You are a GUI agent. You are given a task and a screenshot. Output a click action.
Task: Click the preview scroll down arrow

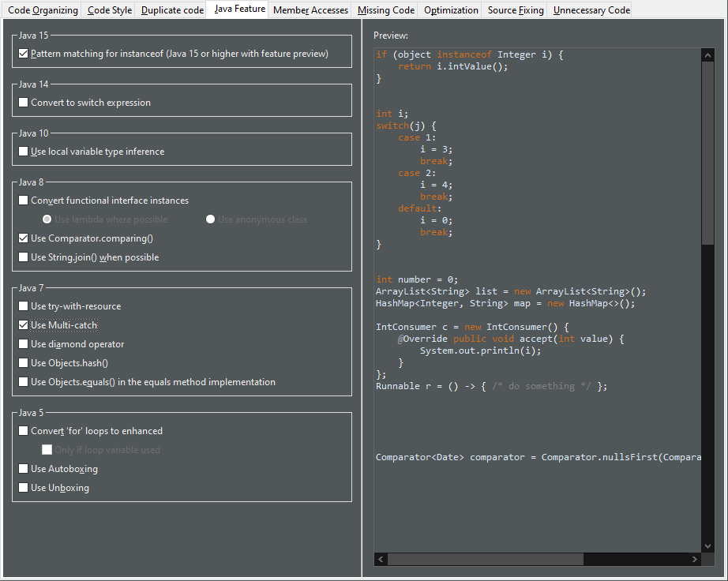(707, 546)
